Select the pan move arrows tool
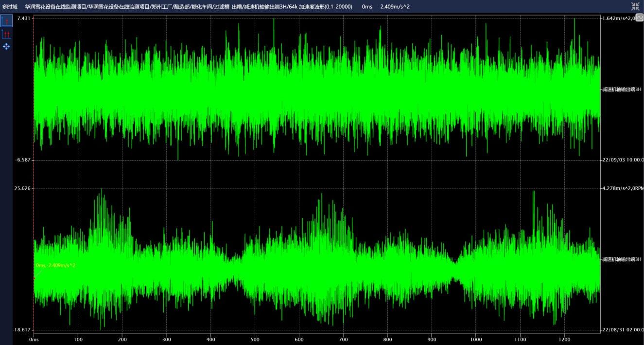Viewport: 644px width, 345px height. [6, 46]
